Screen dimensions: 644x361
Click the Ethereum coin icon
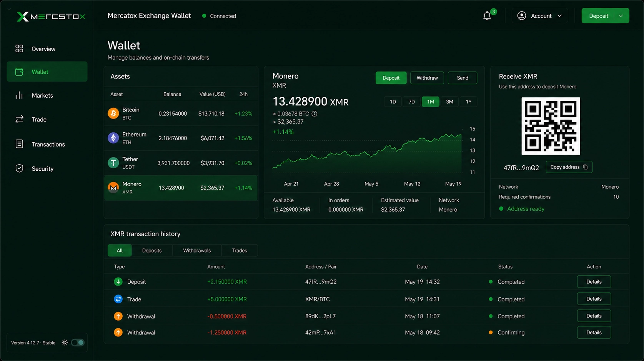(x=113, y=138)
